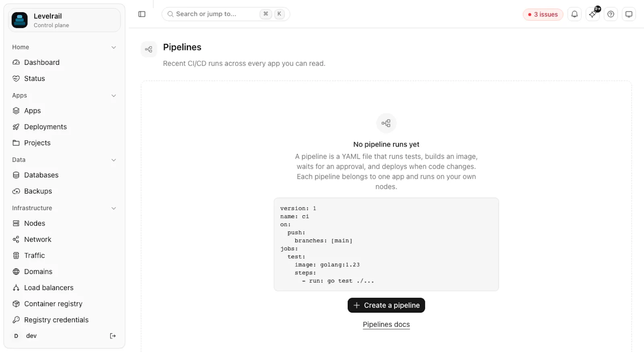The image size is (644, 352).
Task: Click the Levelrail logo
Action: 20,20
